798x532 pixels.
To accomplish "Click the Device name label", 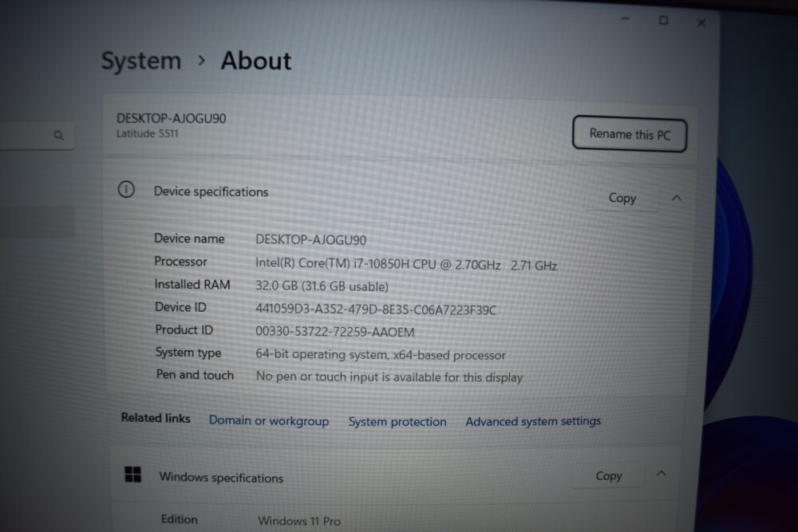I will coord(189,238).
